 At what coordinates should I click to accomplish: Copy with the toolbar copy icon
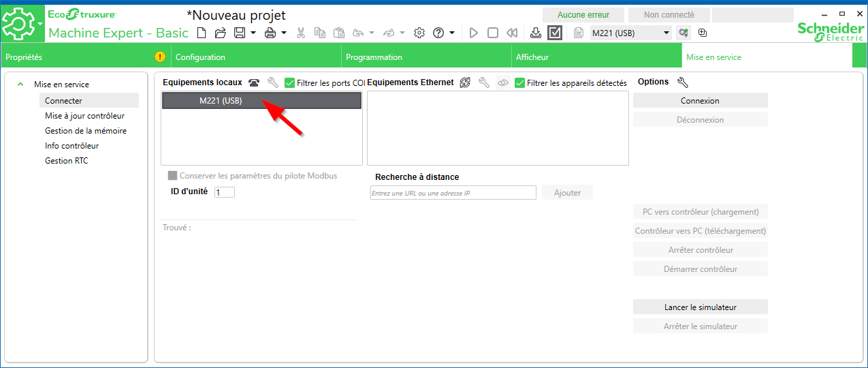coord(320,33)
